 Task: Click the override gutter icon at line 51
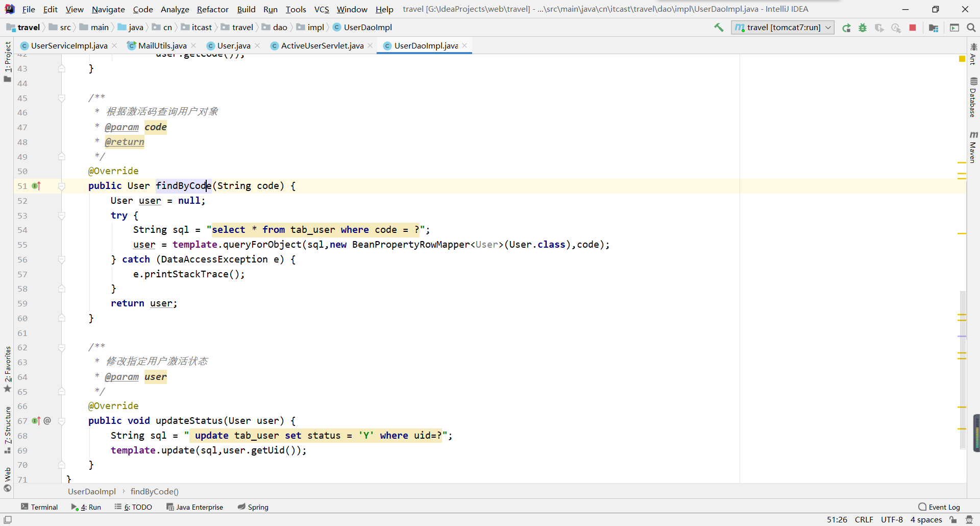(36, 186)
